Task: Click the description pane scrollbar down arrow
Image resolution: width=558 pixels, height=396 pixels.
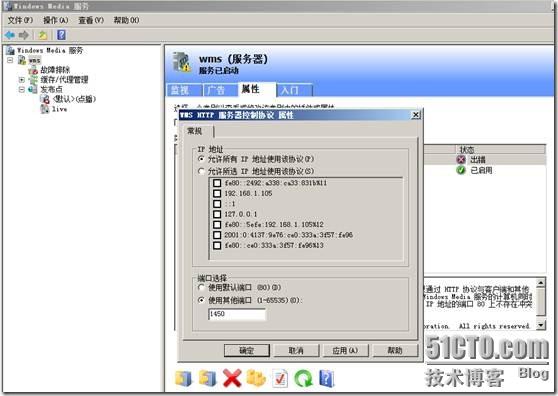Action: click(x=541, y=325)
